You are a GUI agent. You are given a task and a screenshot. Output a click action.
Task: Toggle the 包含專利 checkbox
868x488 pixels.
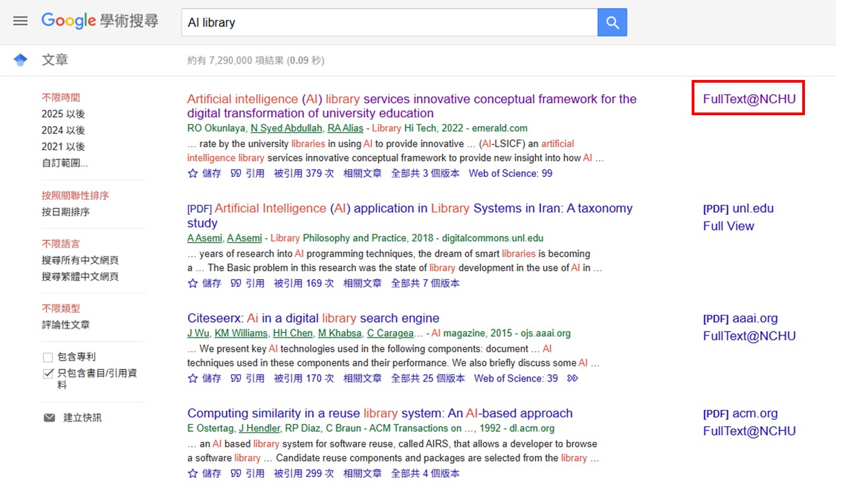(x=48, y=357)
